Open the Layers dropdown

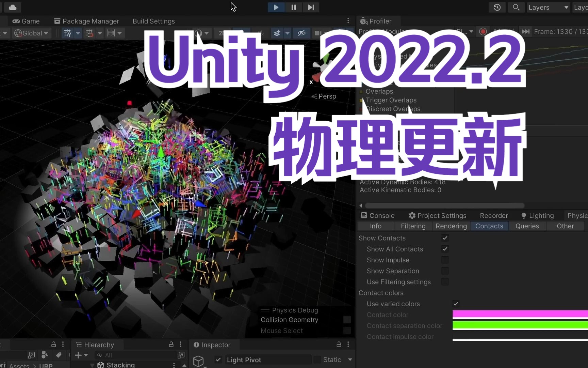tap(548, 7)
